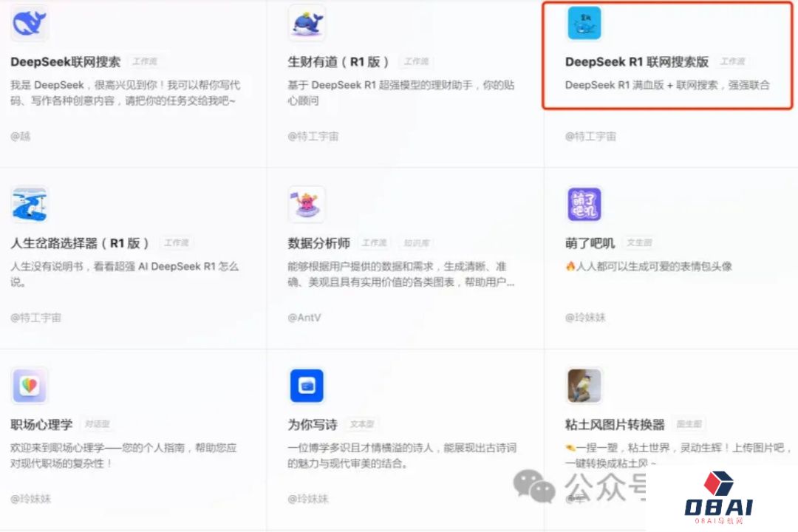Click author @玲妹妹 under 萌了吧叽

(x=585, y=317)
